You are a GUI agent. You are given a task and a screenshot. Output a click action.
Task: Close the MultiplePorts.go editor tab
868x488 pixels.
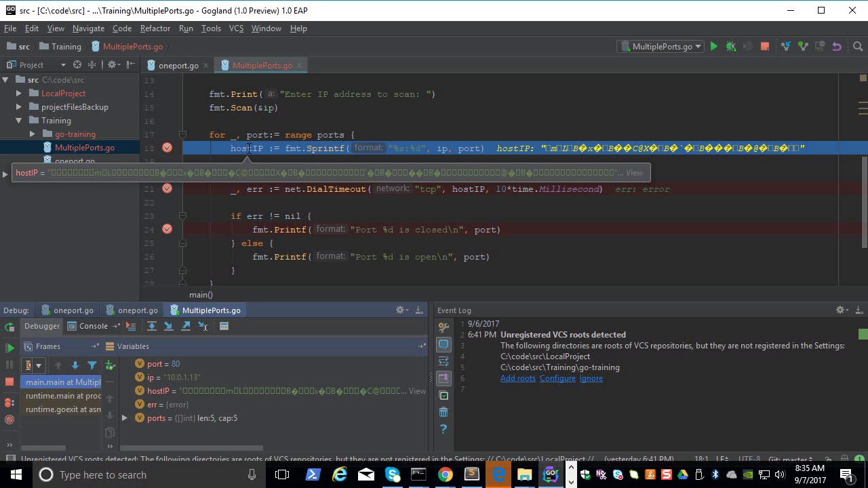(x=300, y=66)
